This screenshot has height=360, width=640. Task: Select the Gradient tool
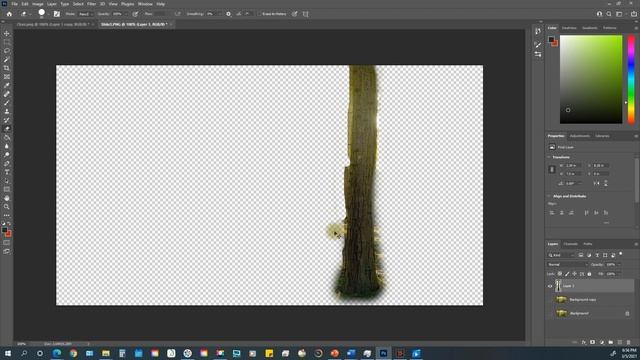pos(7,137)
